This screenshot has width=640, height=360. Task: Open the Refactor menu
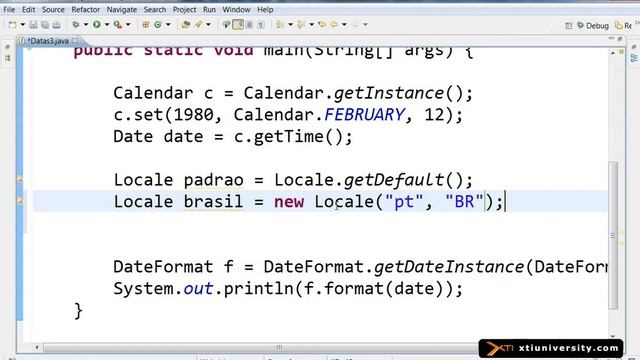[x=85, y=9]
